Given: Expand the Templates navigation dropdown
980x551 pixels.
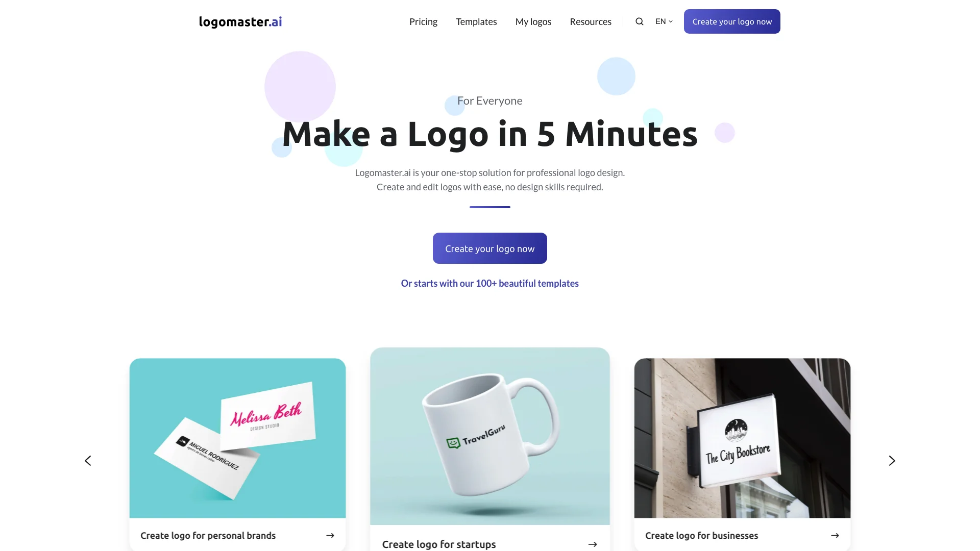Looking at the screenshot, I should [x=477, y=21].
